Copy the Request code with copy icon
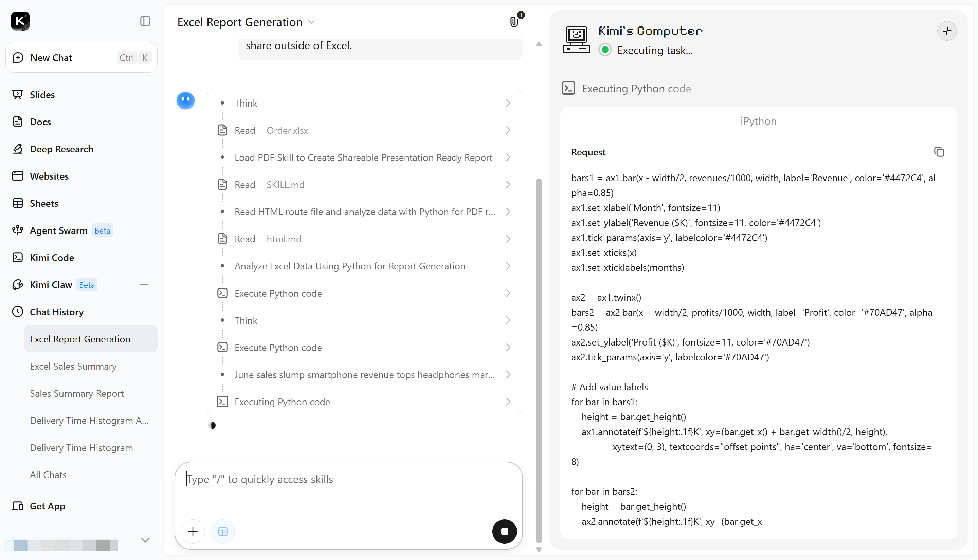The height and width of the screenshot is (560, 978). coord(939,152)
